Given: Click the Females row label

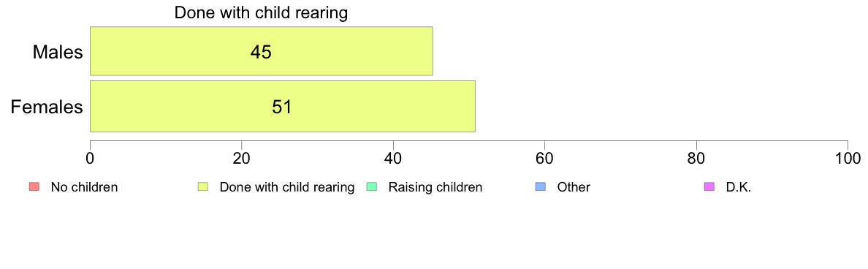Looking at the screenshot, I should click(47, 107).
